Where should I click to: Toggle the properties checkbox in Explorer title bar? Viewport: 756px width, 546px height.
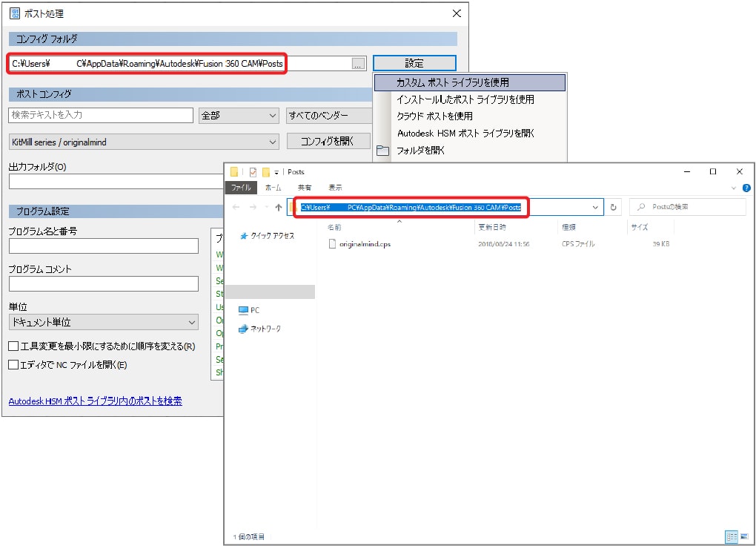pyautogui.click(x=252, y=172)
